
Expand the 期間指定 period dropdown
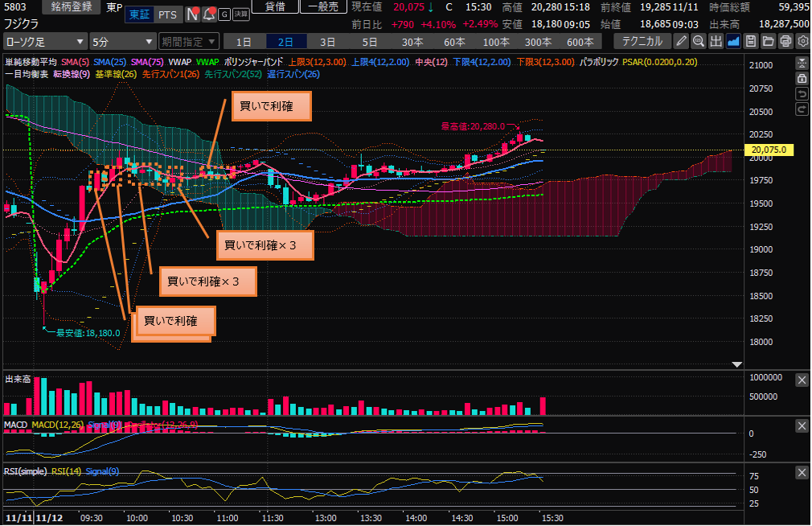[x=188, y=41]
